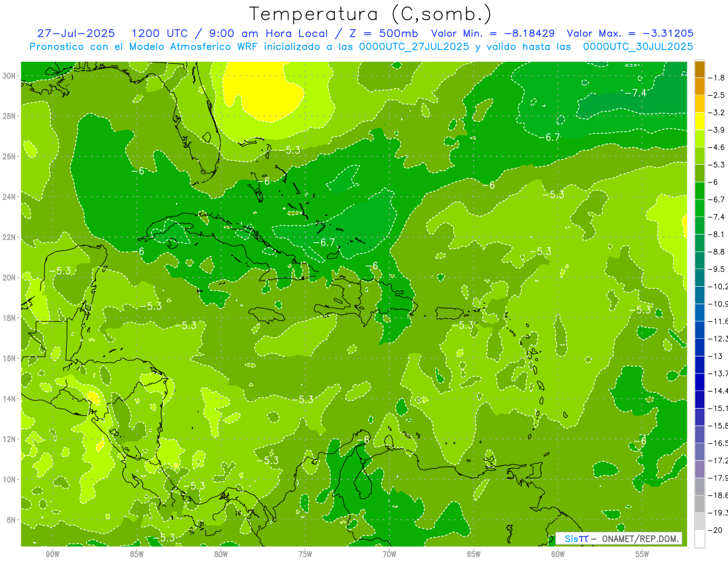This screenshot has height=562, width=728.
Task: Click the 9:00 am Hora Local text
Action: (x=269, y=33)
